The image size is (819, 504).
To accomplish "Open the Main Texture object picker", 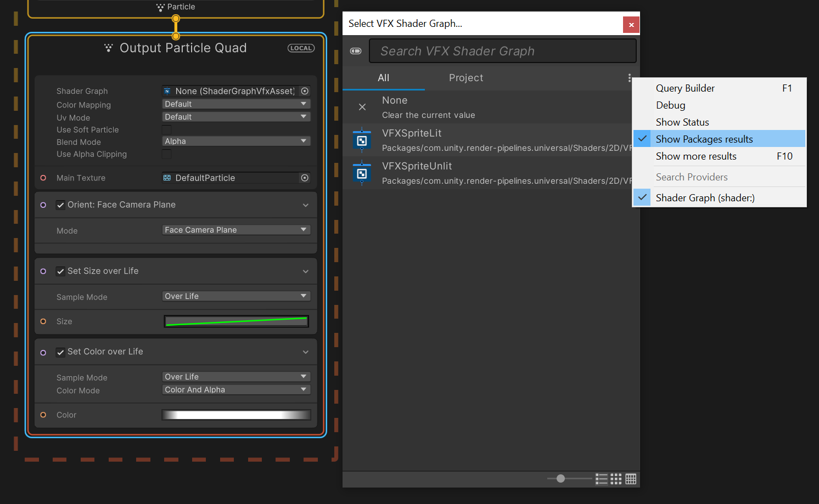I will tap(305, 178).
